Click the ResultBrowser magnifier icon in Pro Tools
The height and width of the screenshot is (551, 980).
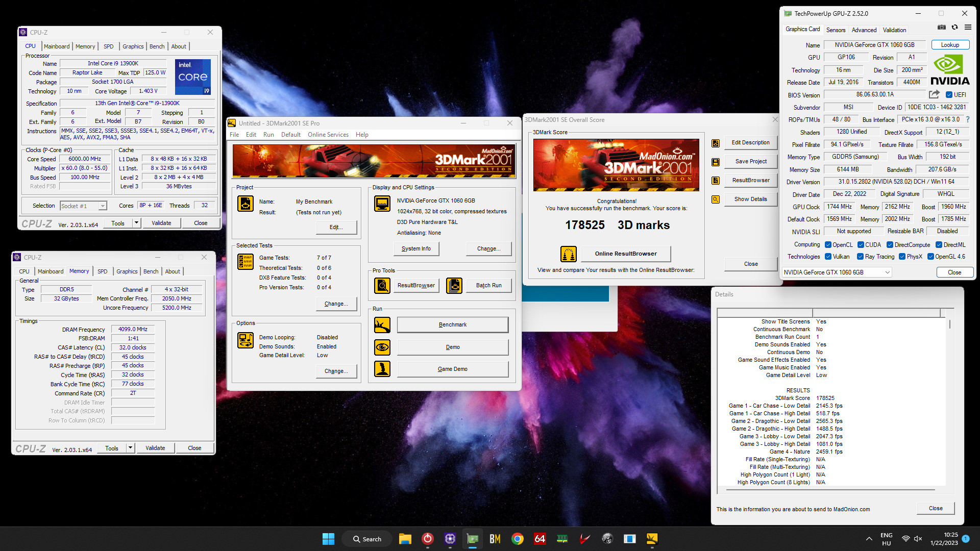pyautogui.click(x=382, y=286)
